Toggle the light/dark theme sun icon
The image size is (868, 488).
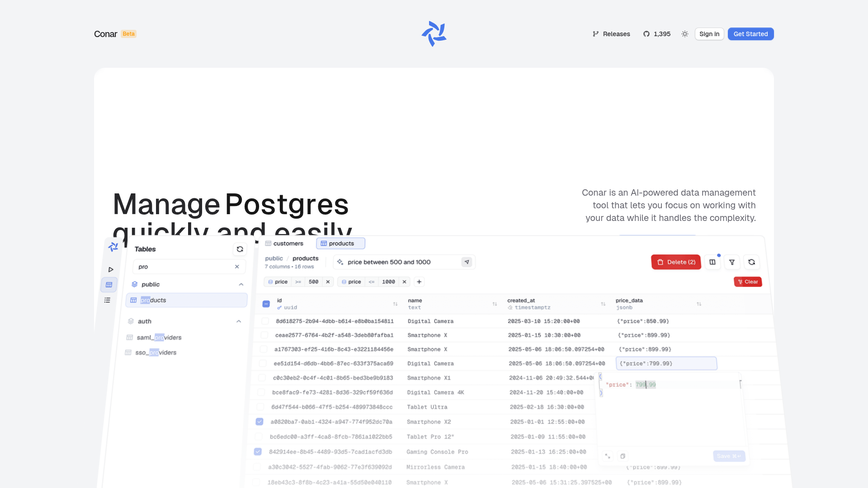click(685, 34)
